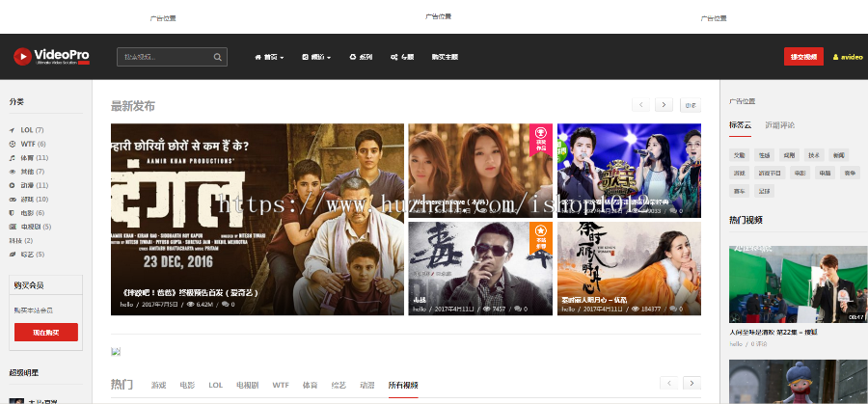868x404 pixels.
Task: Select 综艺 (5) category
Action: (x=27, y=255)
